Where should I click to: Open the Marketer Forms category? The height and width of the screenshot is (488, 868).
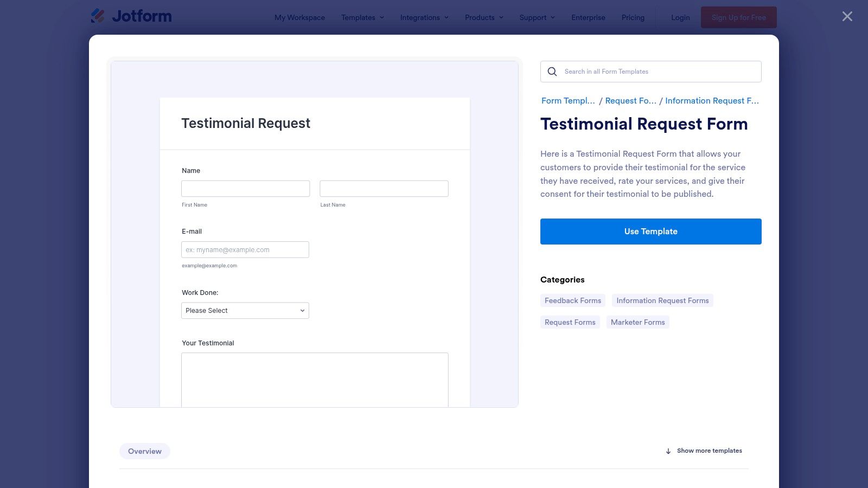click(x=637, y=322)
